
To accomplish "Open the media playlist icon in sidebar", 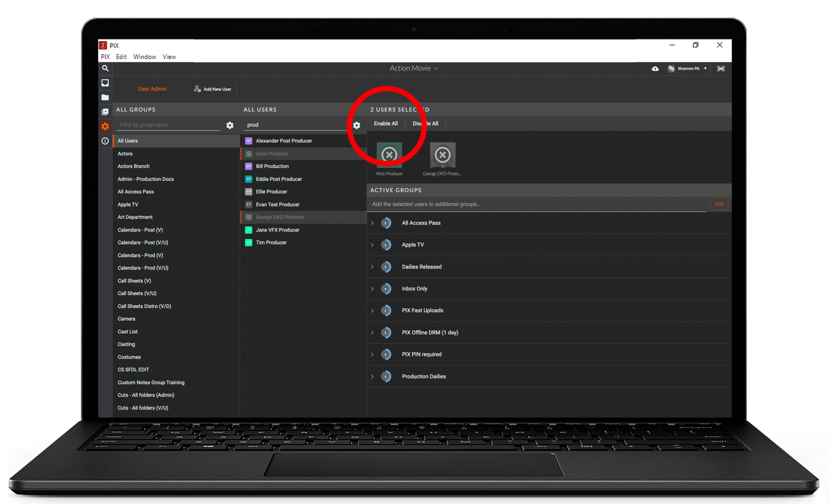I will click(x=105, y=112).
